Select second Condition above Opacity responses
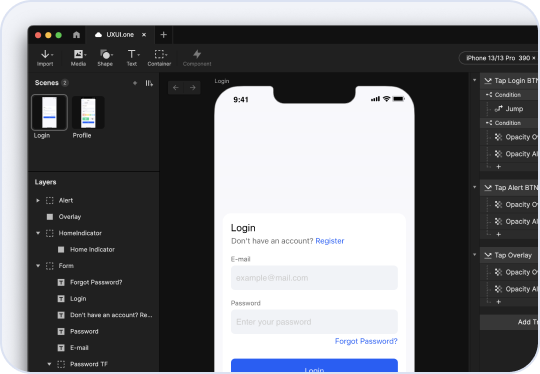This screenshot has width=540, height=374. (509, 123)
